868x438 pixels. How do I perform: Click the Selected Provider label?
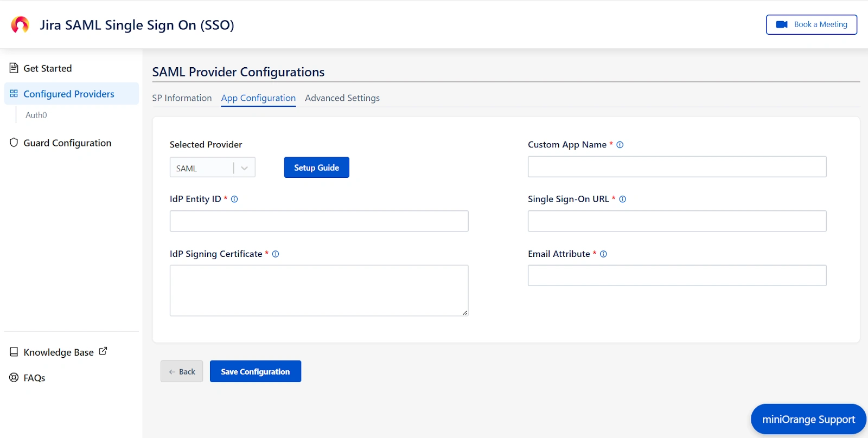coord(206,145)
